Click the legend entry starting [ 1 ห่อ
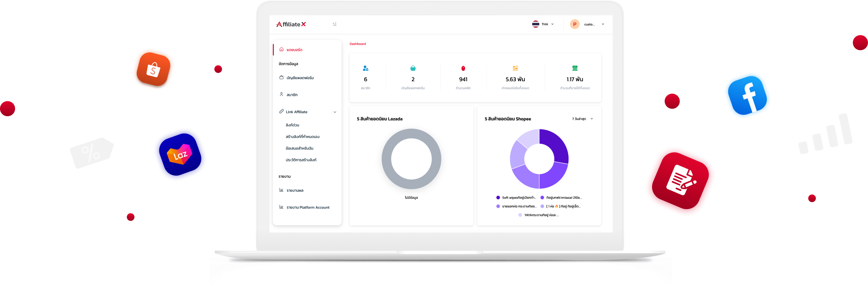This screenshot has width=868, height=285. [x=561, y=206]
